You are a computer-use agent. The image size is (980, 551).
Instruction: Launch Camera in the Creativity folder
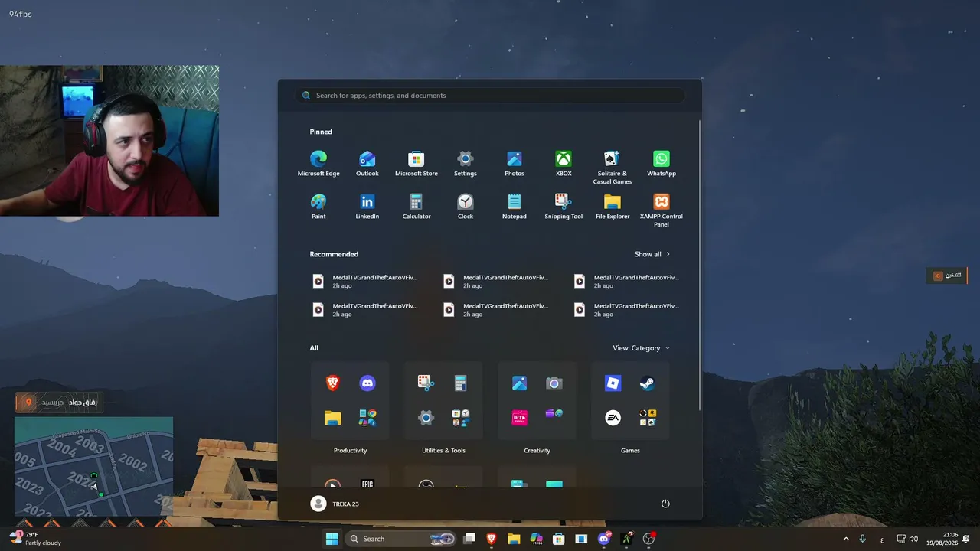[554, 383]
